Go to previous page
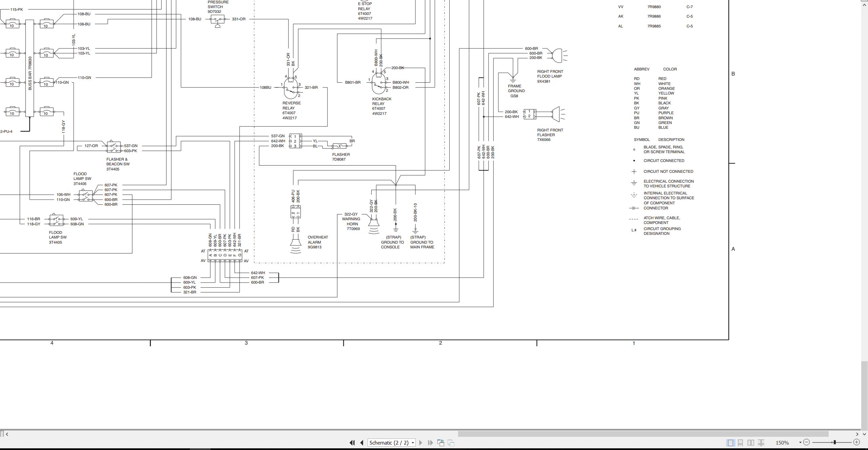The height and width of the screenshot is (450, 868). (362, 443)
